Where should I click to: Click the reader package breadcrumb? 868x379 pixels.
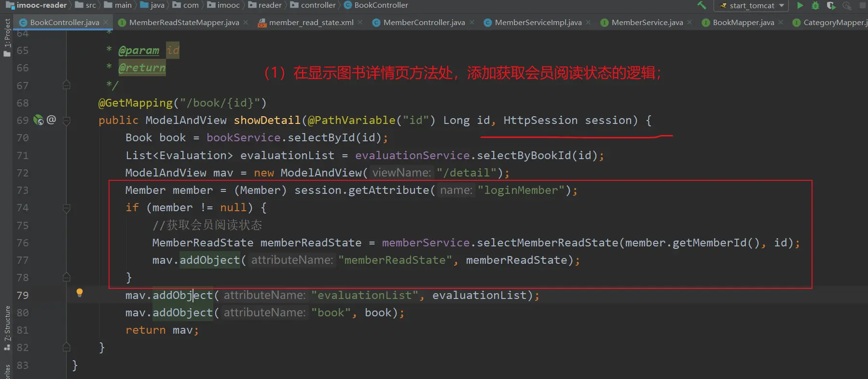click(265, 5)
